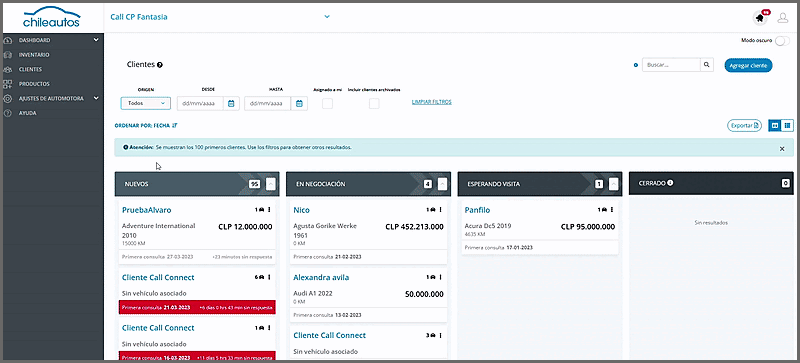Click the chileautos logo
This screenshot has width=800, height=363.
[52, 17]
